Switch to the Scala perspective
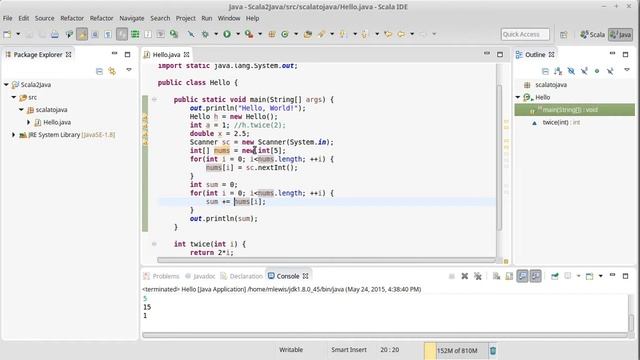 tap(593, 35)
